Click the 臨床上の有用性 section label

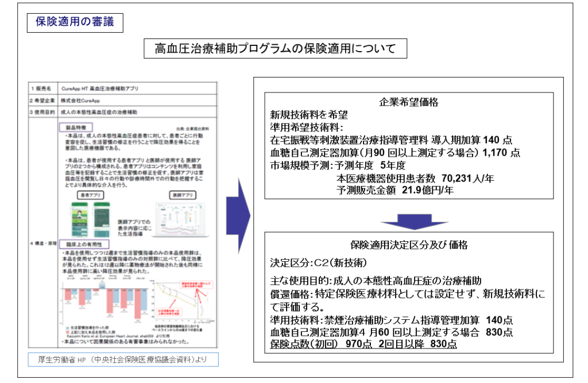(83, 244)
